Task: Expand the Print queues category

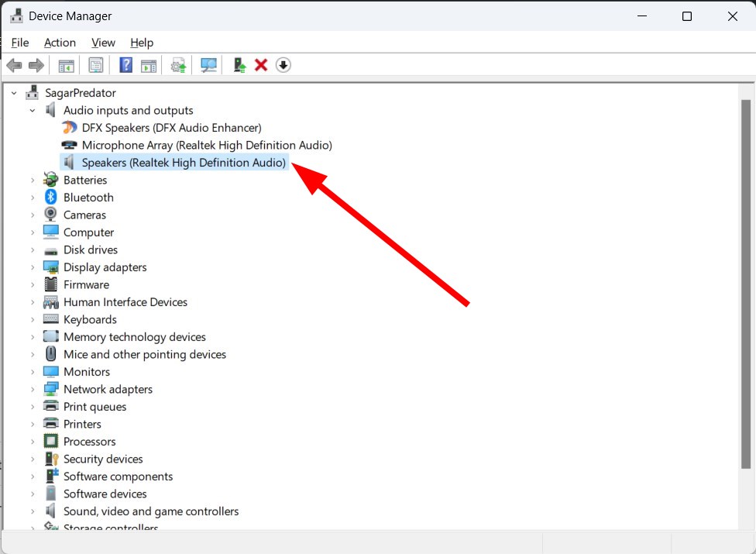Action: [33, 407]
